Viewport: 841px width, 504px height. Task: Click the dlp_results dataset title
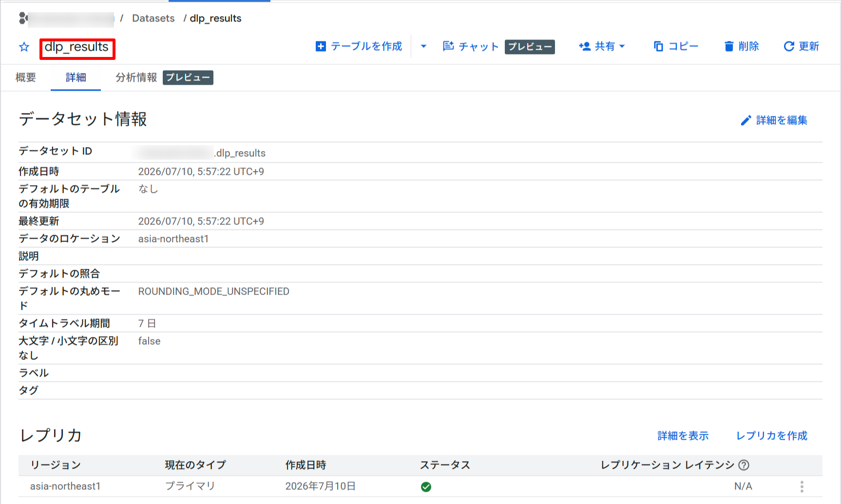coord(76,47)
